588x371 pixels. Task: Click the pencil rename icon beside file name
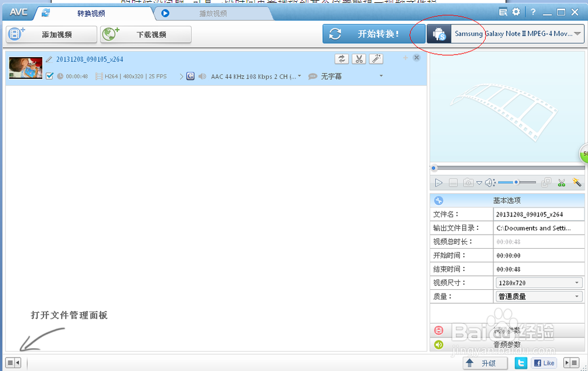click(49, 59)
